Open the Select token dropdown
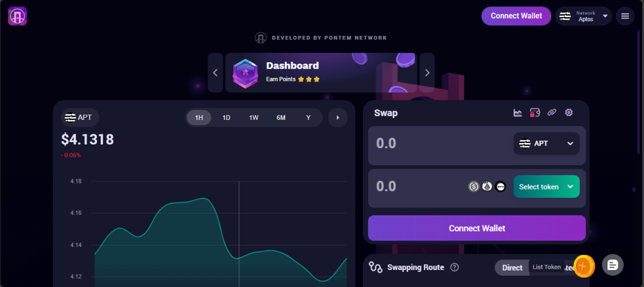644x287 pixels. (x=546, y=187)
